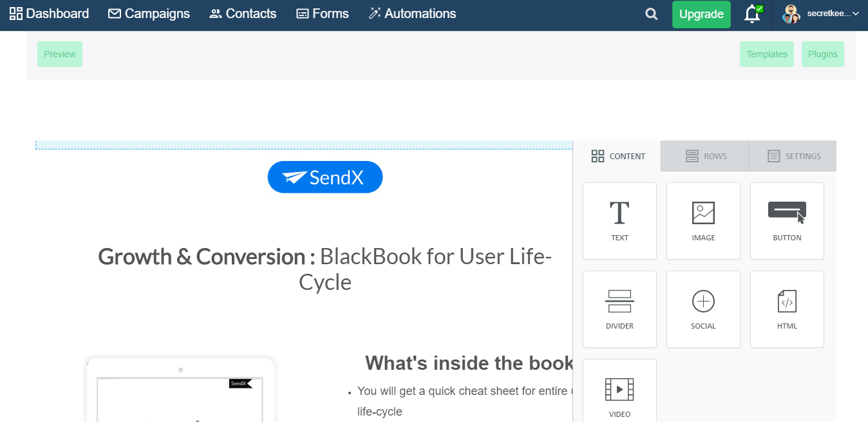Open the Plugins button
868x422 pixels.
coord(823,54)
